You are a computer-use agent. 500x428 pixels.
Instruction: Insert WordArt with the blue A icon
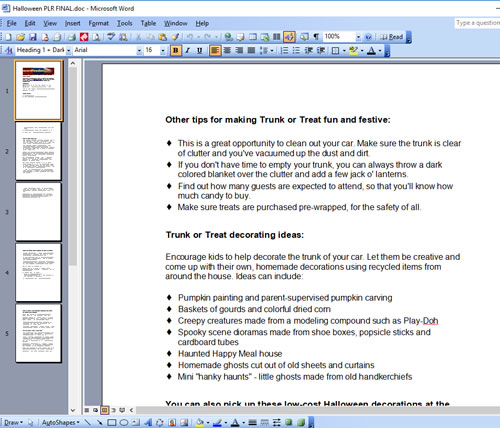148,423
